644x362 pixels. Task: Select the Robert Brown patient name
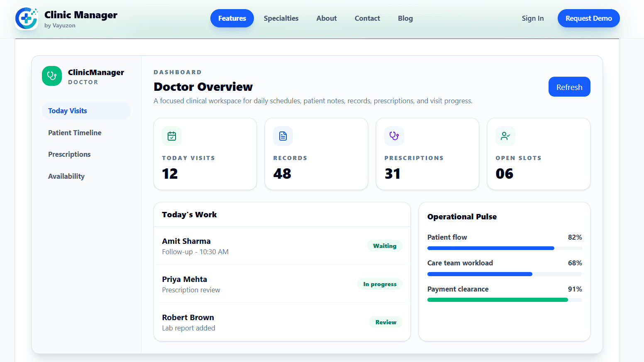point(188,317)
